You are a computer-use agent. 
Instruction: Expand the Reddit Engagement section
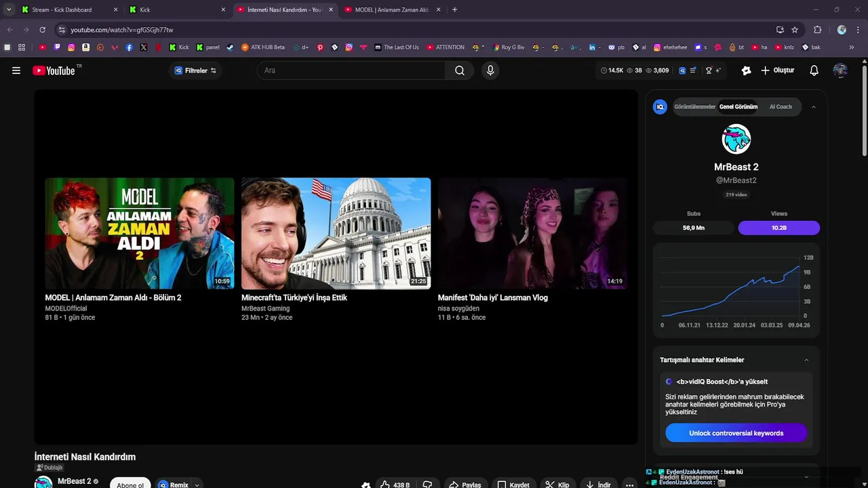(806, 477)
